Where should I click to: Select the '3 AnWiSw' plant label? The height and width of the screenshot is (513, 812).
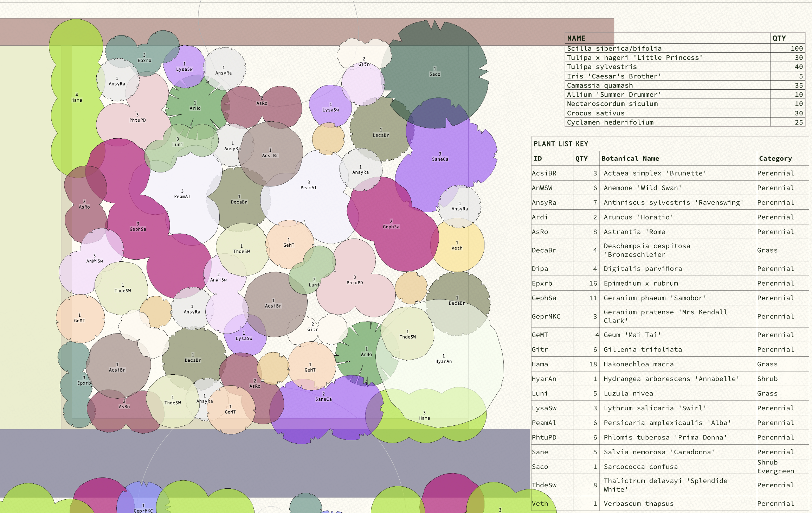pos(95,259)
